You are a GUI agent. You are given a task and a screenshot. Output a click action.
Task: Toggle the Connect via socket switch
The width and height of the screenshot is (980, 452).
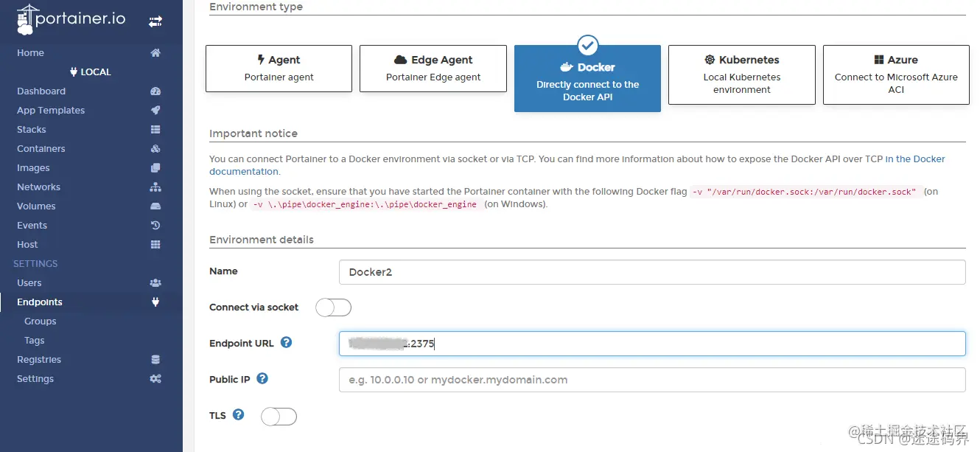333,307
